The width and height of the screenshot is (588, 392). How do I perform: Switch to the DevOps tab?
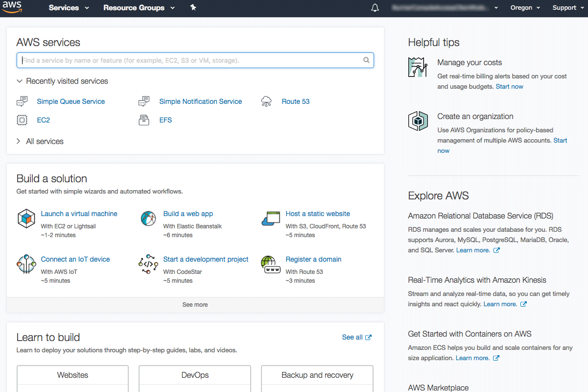click(x=194, y=375)
